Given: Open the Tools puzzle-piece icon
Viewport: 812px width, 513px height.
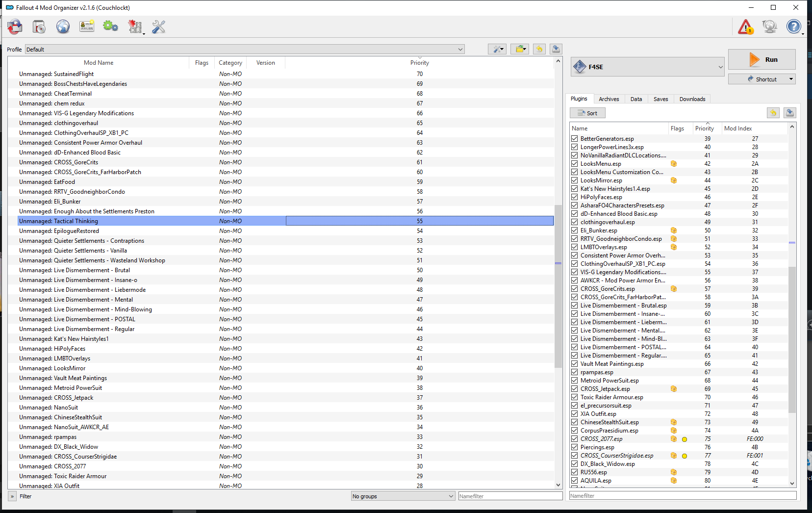Looking at the screenshot, I should (x=134, y=26).
